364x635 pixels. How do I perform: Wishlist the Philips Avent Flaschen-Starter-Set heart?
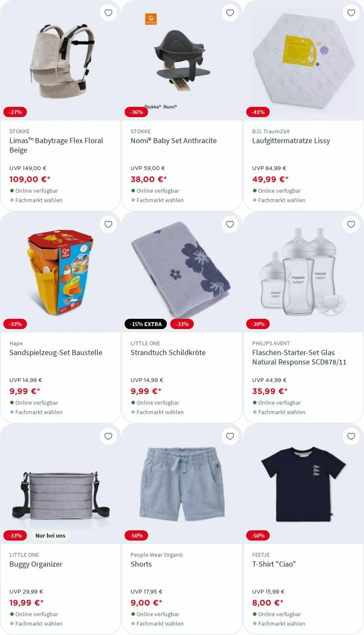(351, 224)
